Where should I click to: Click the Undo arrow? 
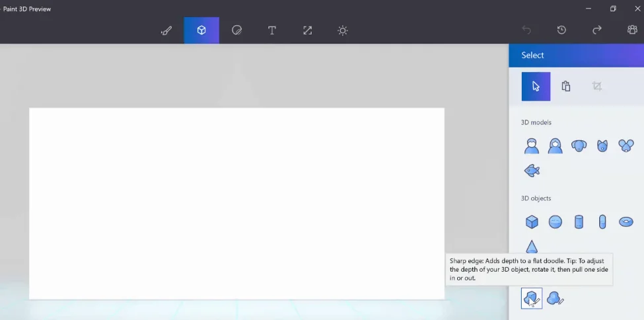tap(526, 30)
